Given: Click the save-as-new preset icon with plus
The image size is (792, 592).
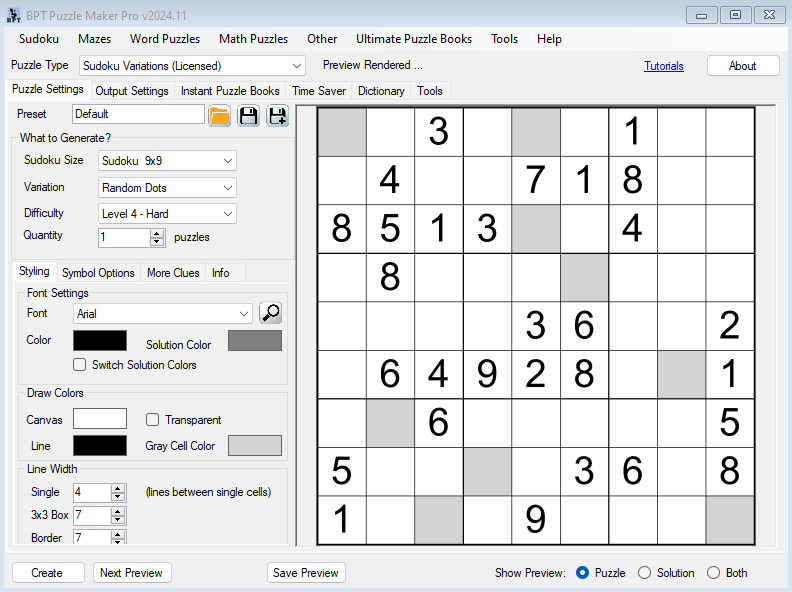Looking at the screenshot, I should point(277,116).
